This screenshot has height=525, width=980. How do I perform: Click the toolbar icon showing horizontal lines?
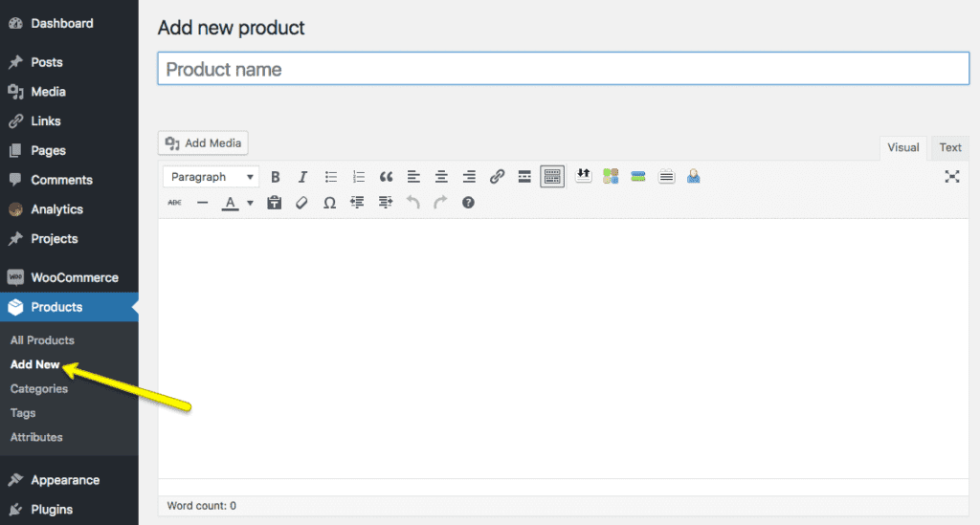666,177
